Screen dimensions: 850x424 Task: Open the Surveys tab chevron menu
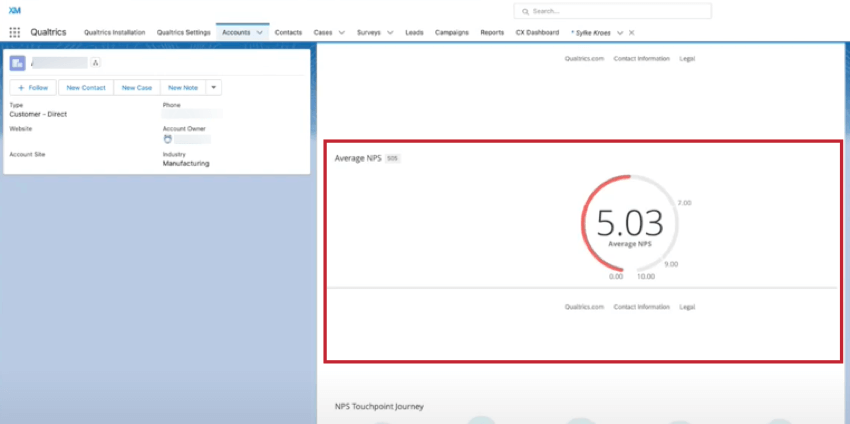click(392, 32)
